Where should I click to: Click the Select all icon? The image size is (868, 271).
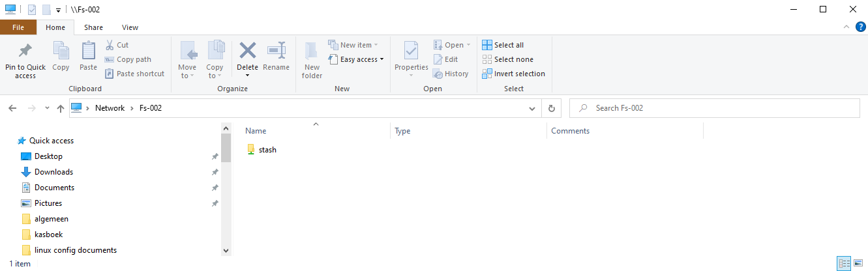pyautogui.click(x=487, y=45)
